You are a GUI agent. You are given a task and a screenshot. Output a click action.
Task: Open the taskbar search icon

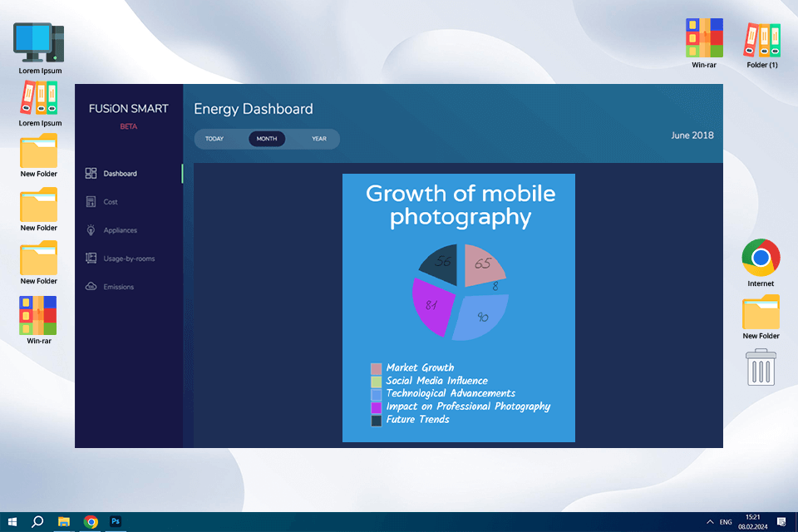37,522
